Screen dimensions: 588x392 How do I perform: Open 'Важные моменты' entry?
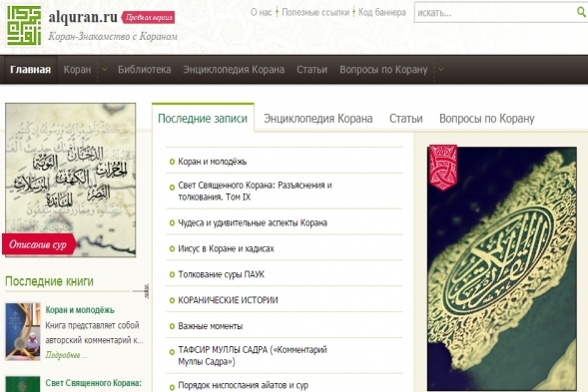pos(210,326)
